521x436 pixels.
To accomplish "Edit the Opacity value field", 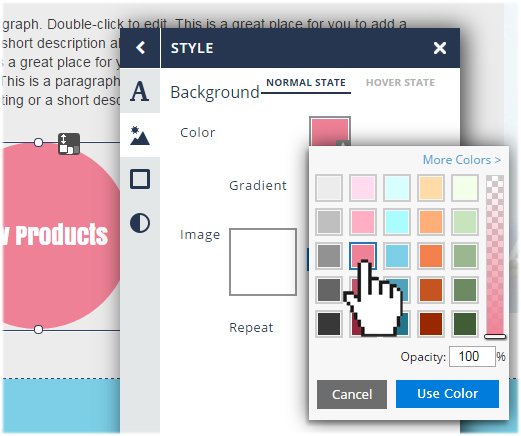I will 472,357.
